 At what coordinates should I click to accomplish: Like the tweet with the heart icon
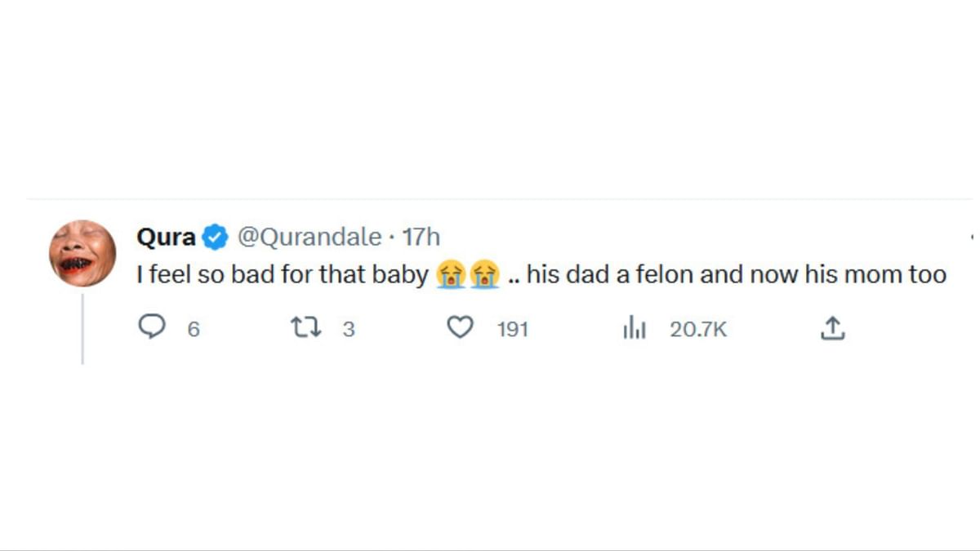(x=461, y=328)
